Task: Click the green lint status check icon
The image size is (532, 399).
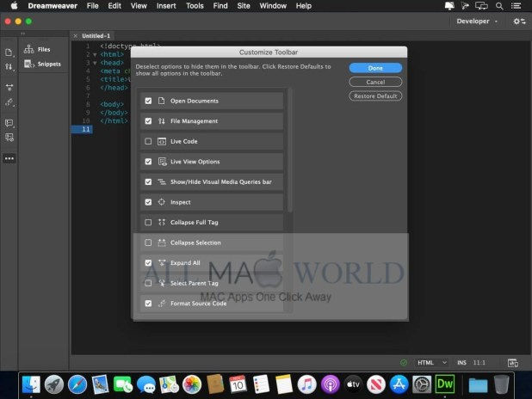Action: pos(404,362)
